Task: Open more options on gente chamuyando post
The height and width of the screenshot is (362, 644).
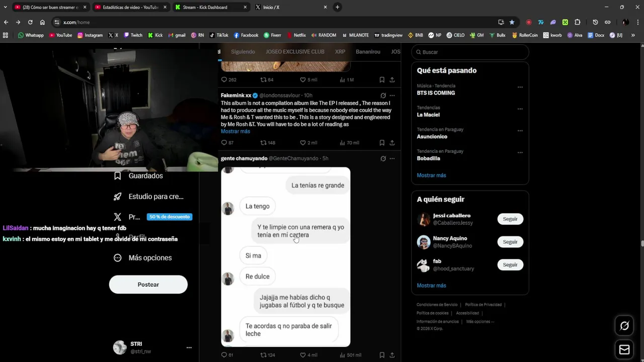Action: [x=392, y=158]
